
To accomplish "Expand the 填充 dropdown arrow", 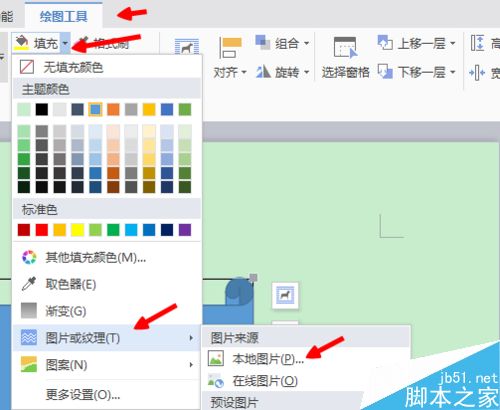I will point(65,43).
